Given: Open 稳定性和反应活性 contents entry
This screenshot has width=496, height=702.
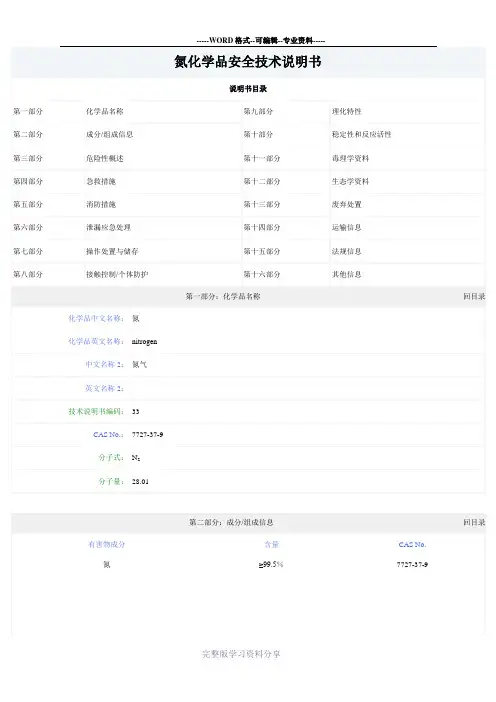Looking at the screenshot, I should (x=362, y=134).
